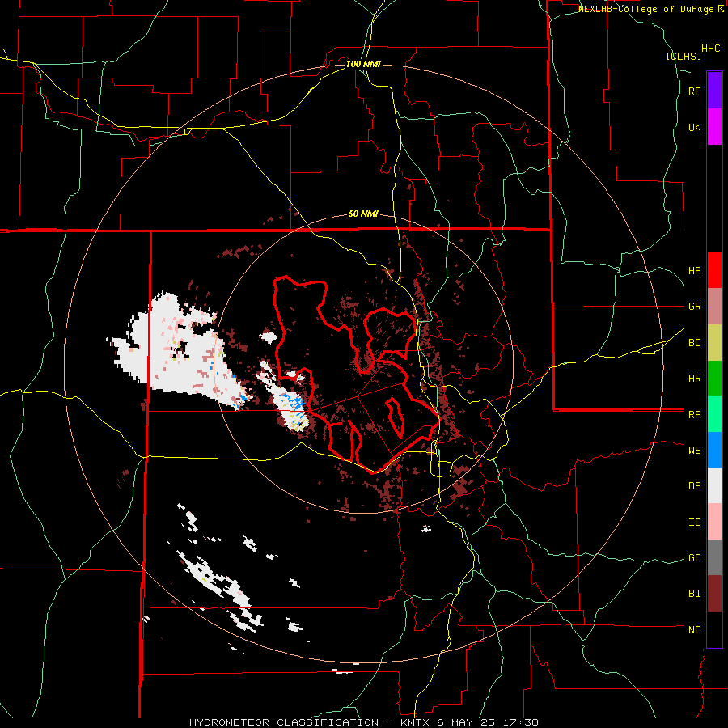Screen dimensions: 728x728
Task: Click the GR legend label
Action: 694,307
